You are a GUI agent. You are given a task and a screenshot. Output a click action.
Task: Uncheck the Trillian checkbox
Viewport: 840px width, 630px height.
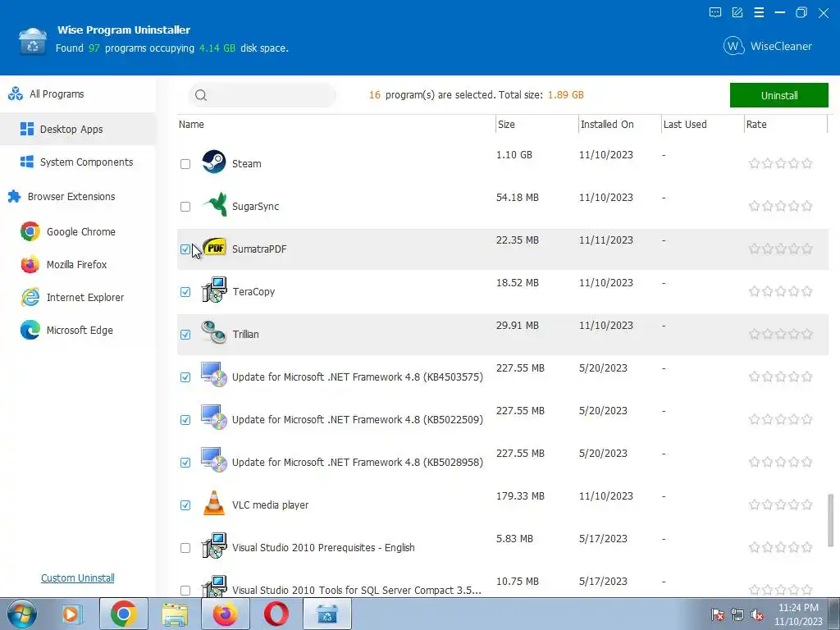(x=185, y=335)
